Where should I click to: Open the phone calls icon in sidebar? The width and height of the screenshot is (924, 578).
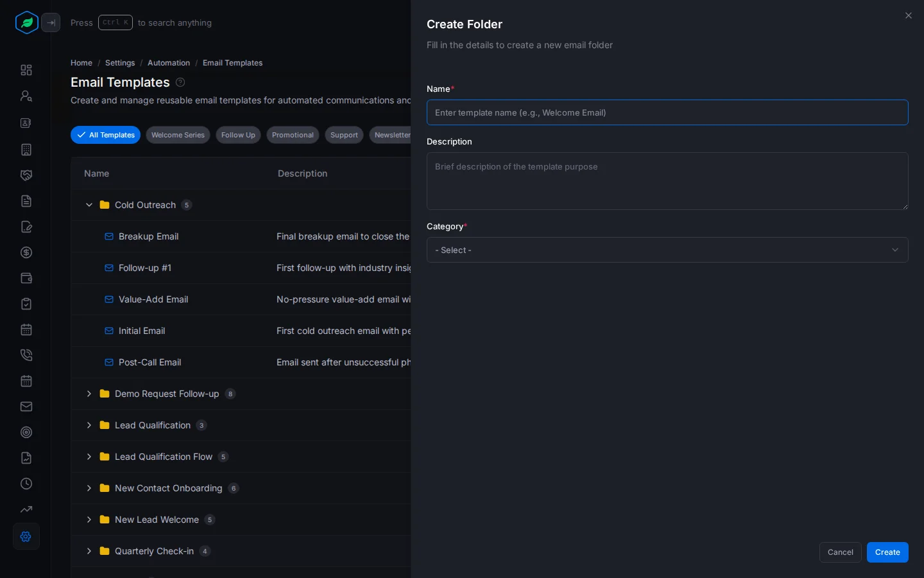pyautogui.click(x=26, y=355)
